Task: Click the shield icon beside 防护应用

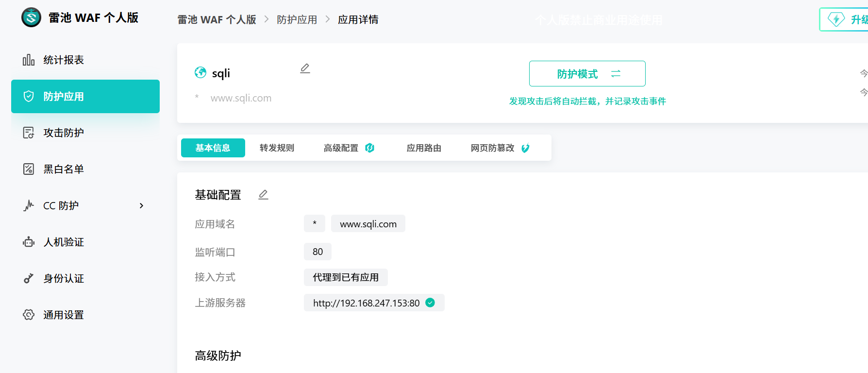Action: 29,96
